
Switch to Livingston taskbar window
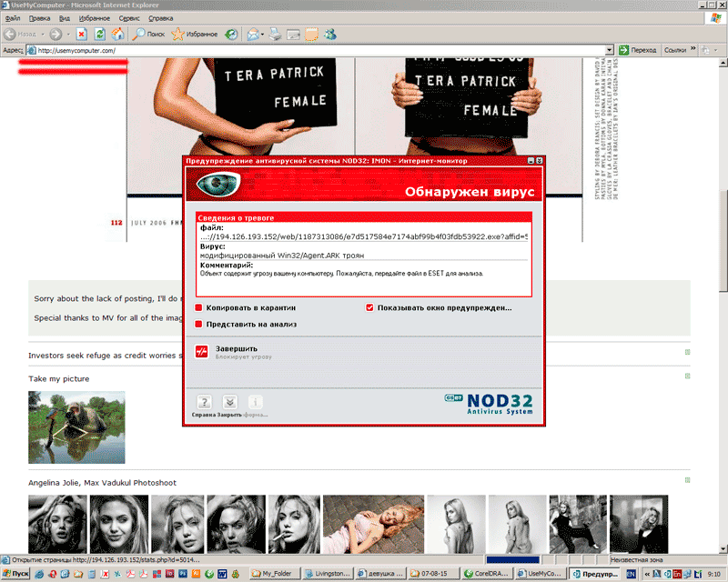(329, 574)
